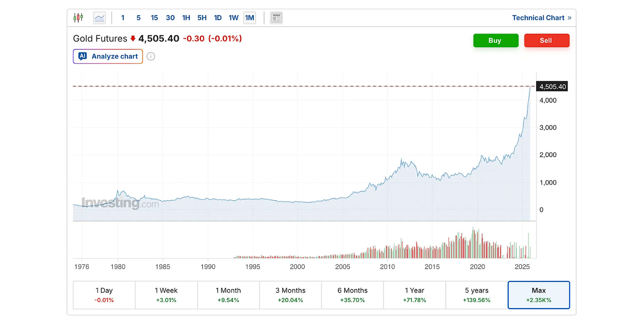
Task: Choose the 1H interval option
Action: coord(186,18)
